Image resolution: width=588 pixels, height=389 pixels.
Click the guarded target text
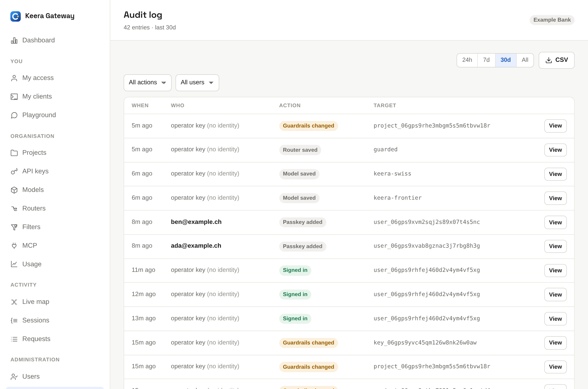point(385,149)
